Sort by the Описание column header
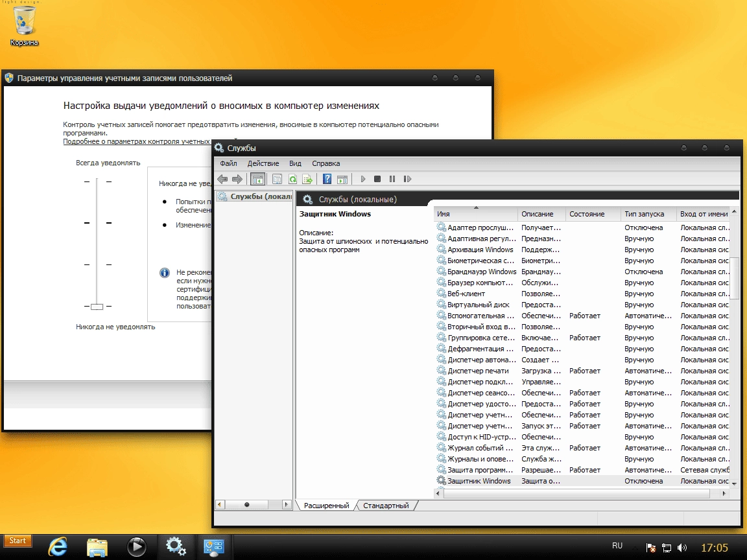Screen dimensions: 747x560 541,215
